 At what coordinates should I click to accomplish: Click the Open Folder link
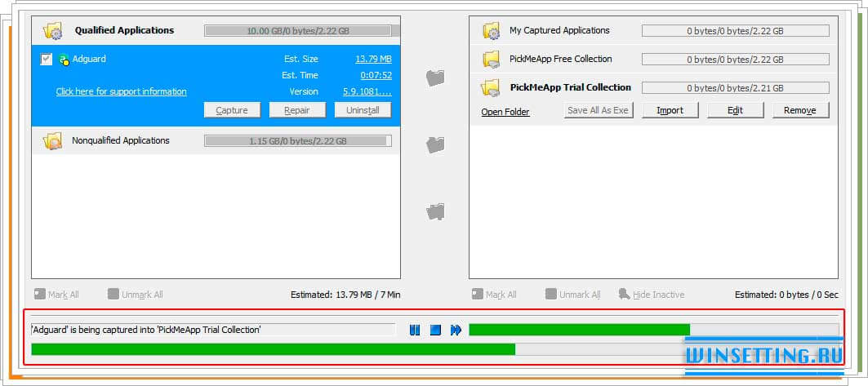pos(505,112)
